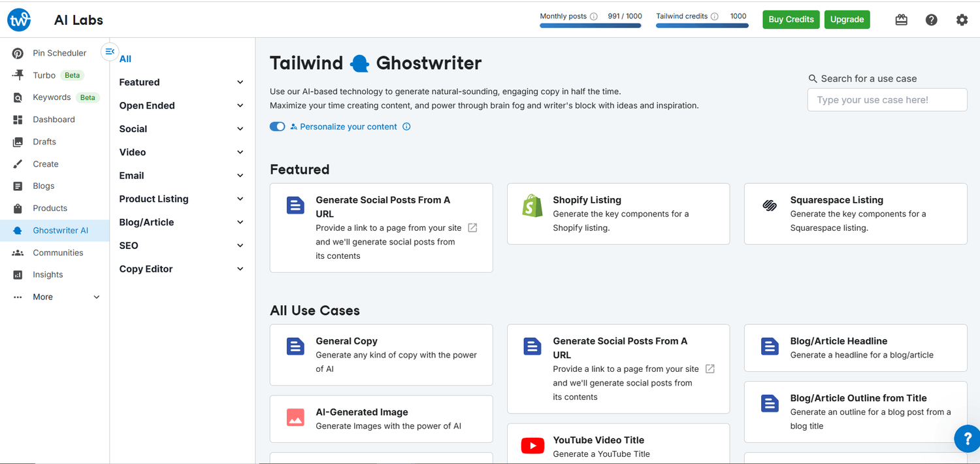The height and width of the screenshot is (464, 980).
Task: Expand the More menu chevron in sidebar
Action: click(x=97, y=297)
